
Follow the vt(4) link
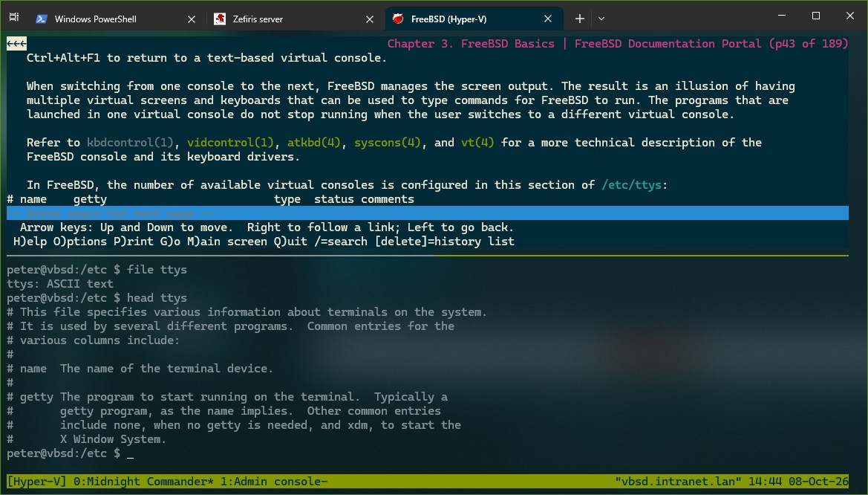tap(477, 143)
